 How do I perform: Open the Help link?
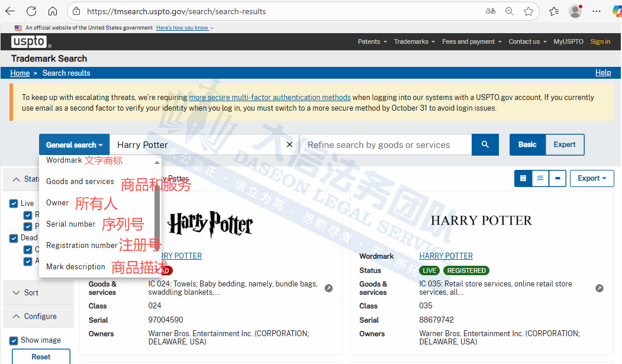point(603,73)
